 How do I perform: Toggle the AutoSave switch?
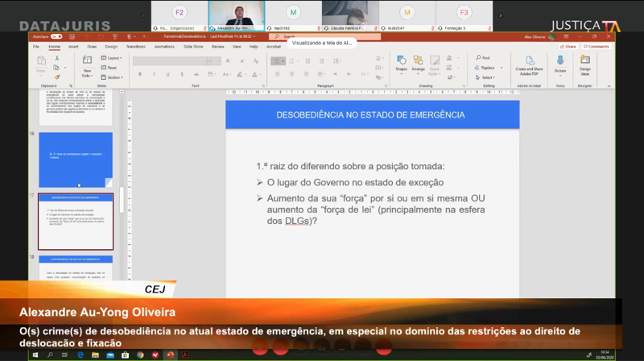click(56, 37)
